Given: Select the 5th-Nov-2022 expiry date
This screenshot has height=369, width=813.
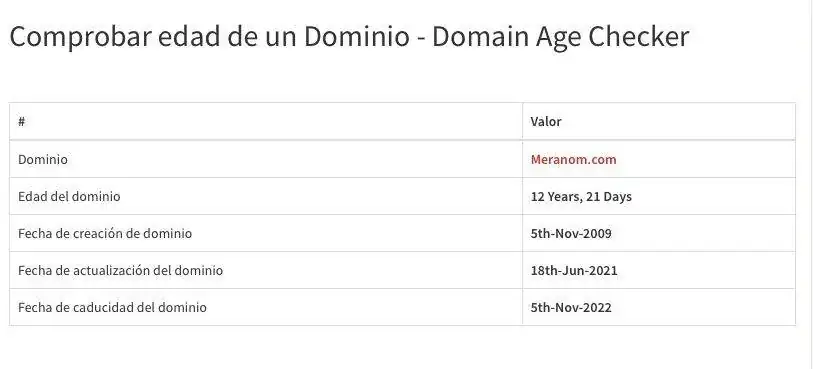Looking at the screenshot, I should coord(571,308).
